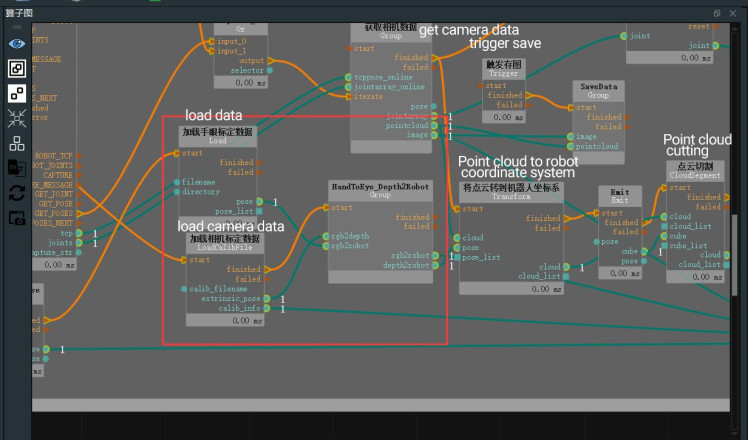Toggle the eye visibility icon in sidebar

pos(17,44)
